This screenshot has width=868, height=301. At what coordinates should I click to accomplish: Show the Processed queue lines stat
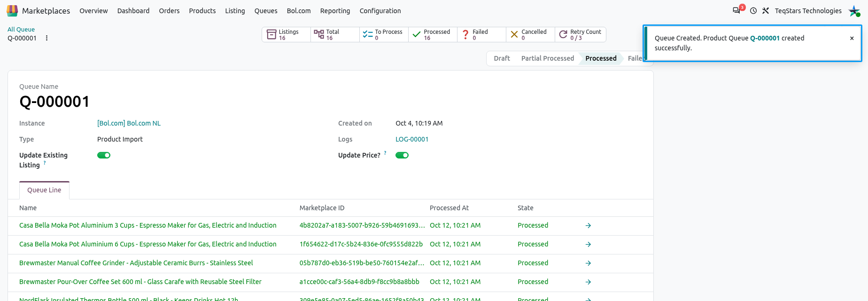[433, 35]
